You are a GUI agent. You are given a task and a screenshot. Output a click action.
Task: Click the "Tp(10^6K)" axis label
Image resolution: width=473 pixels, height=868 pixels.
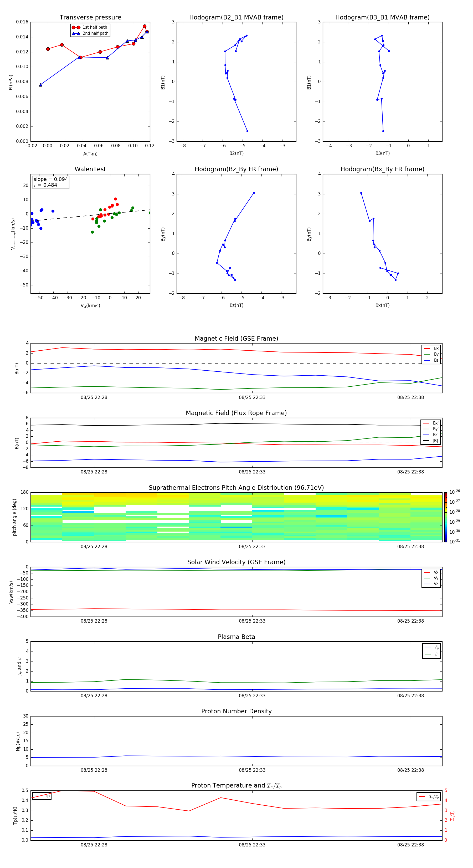pyautogui.click(x=15, y=815)
